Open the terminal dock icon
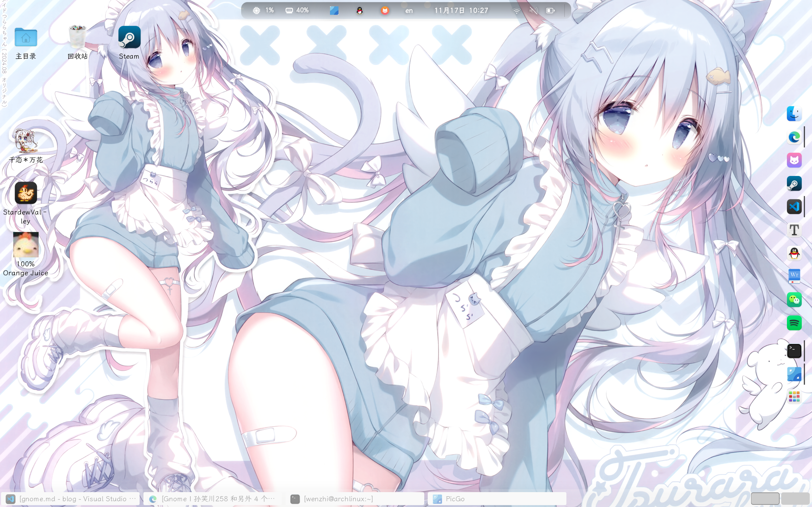 tap(794, 351)
